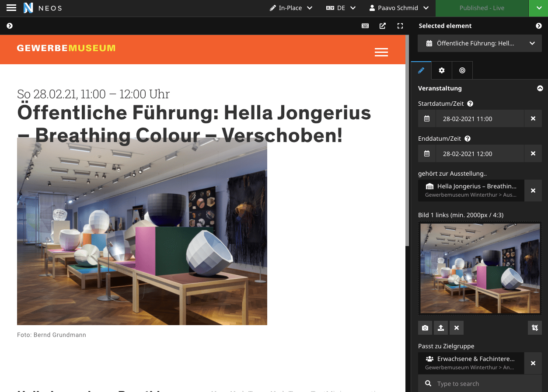Click the page content vertical scrollbar

(x=408, y=140)
